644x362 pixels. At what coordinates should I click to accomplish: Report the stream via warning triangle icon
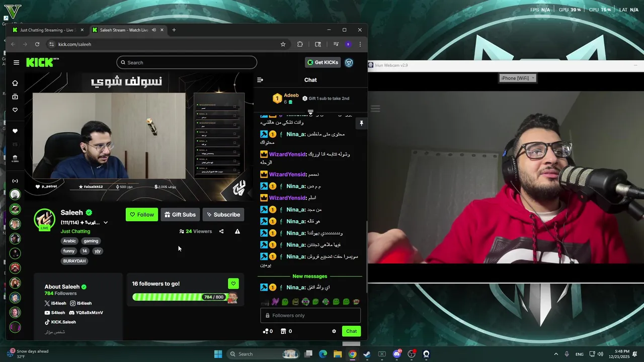click(237, 231)
